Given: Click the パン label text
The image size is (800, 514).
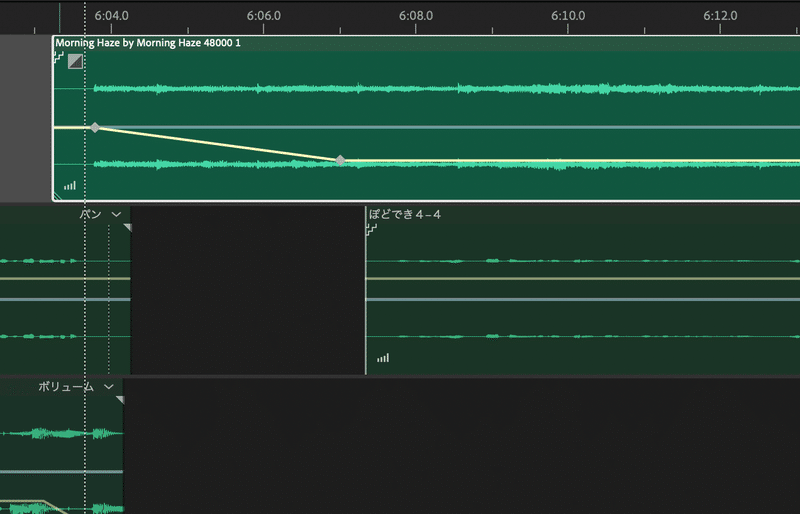Looking at the screenshot, I should (x=90, y=214).
